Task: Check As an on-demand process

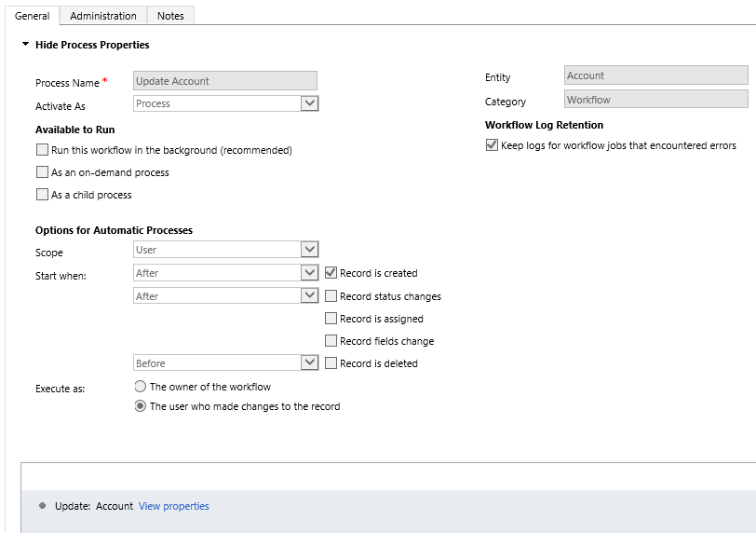Action: click(43, 171)
